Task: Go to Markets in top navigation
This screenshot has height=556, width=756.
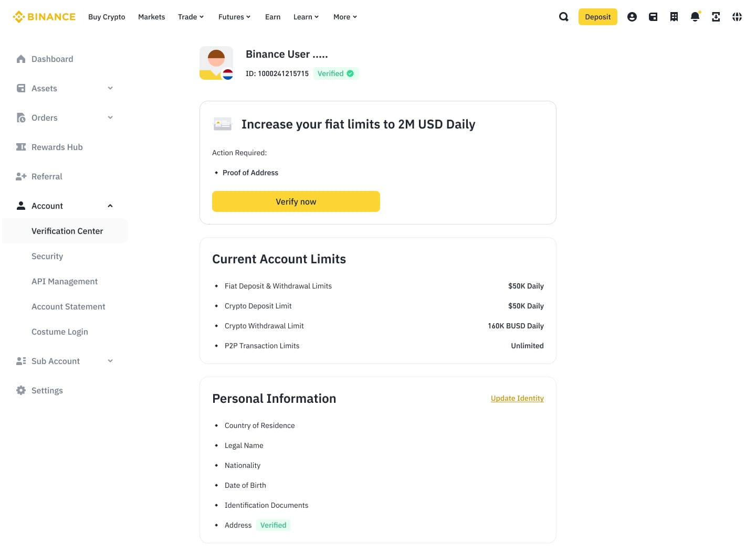Action: pos(151,17)
